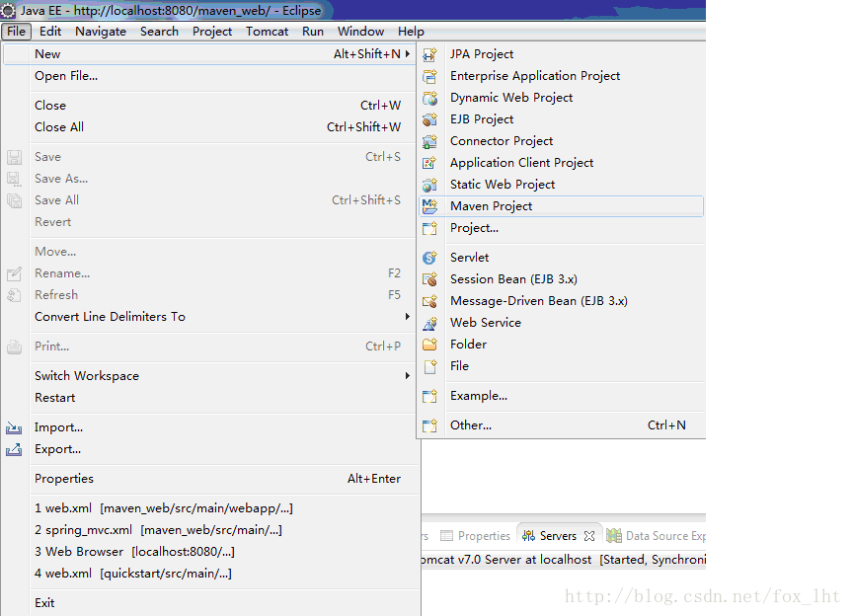The image size is (853, 616).
Task: Close the Servers tab with X
Action: (589, 536)
